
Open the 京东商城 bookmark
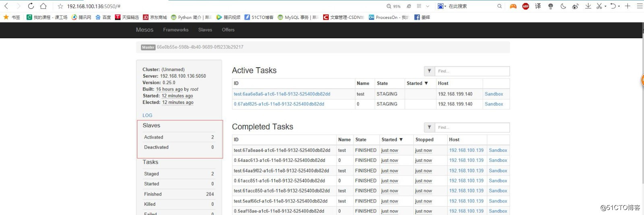pos(155,17)
